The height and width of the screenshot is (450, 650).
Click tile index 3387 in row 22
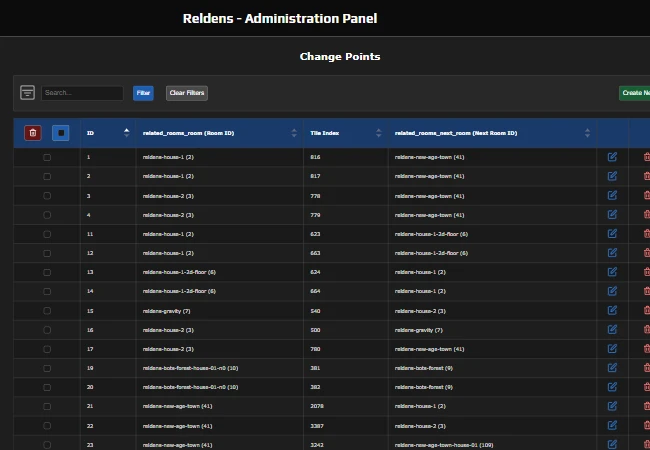317,426
